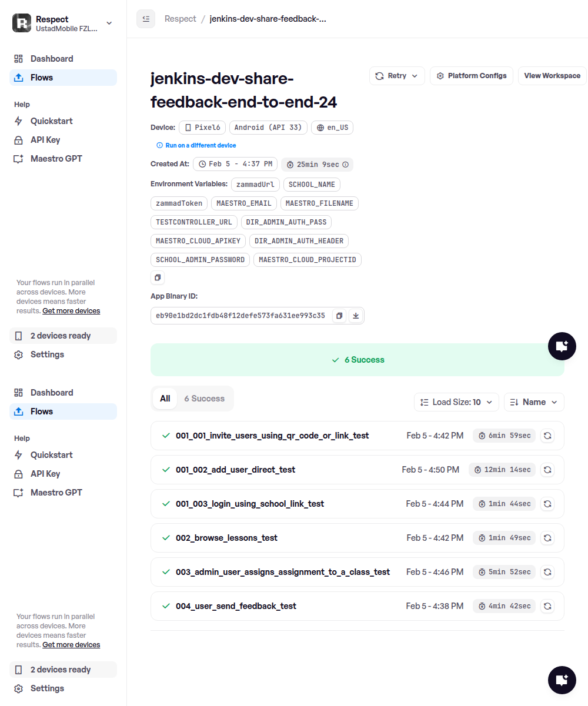The image size is (588, 706).
Task: Rerun the 001_001_invite_users_using_qr_code_or_link_test flow
Action: [x=547, y=436]
